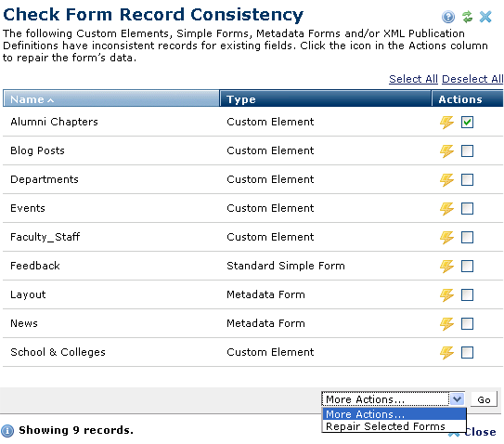Check the Layout row checkbox
504x444 pixels.
(x=467, y=294)
